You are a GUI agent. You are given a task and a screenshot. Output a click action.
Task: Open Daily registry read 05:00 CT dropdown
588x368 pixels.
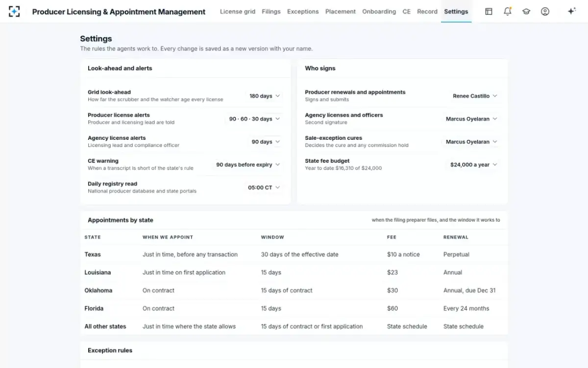[264, 187]
